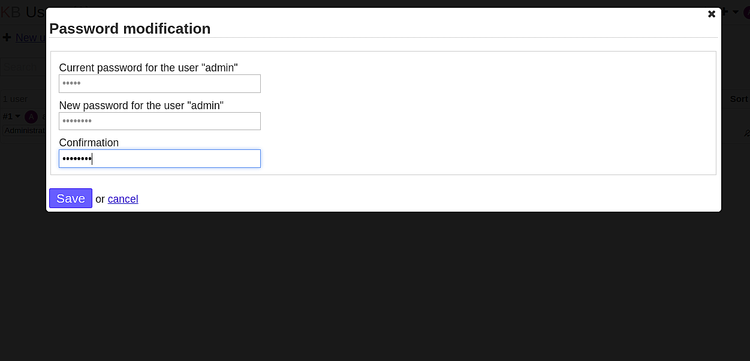The image size is (750, 361).
Task: Click the New user link
Action: pyautogui.click(x=31, y=37)
